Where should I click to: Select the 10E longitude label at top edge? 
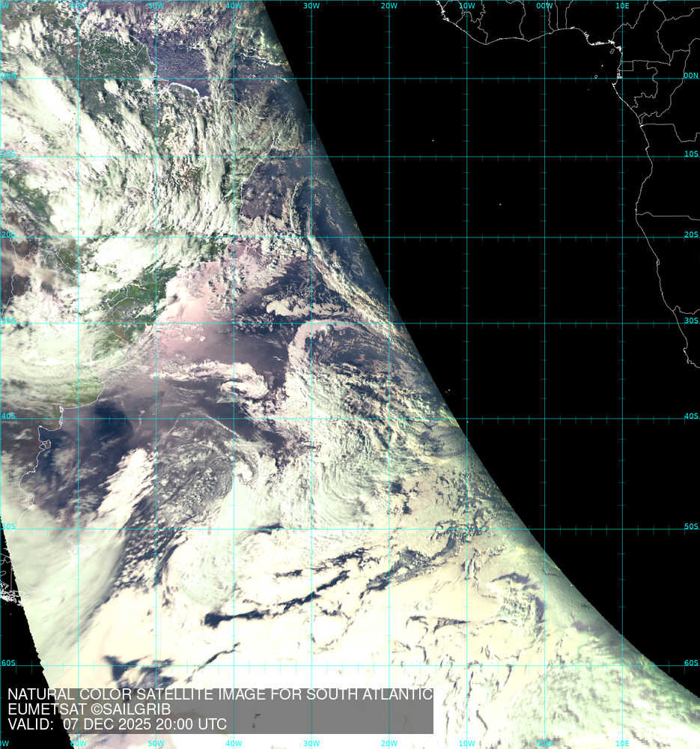pos(621,6)
